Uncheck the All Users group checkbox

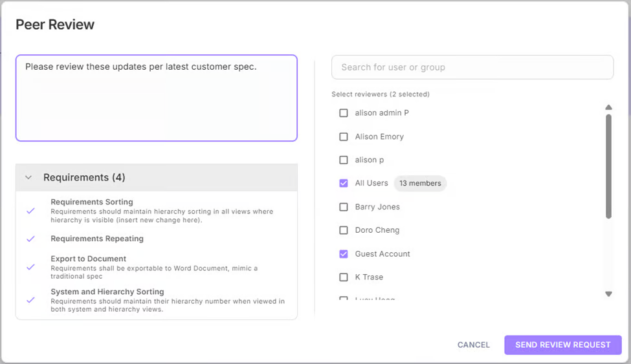tap(344, 184)
